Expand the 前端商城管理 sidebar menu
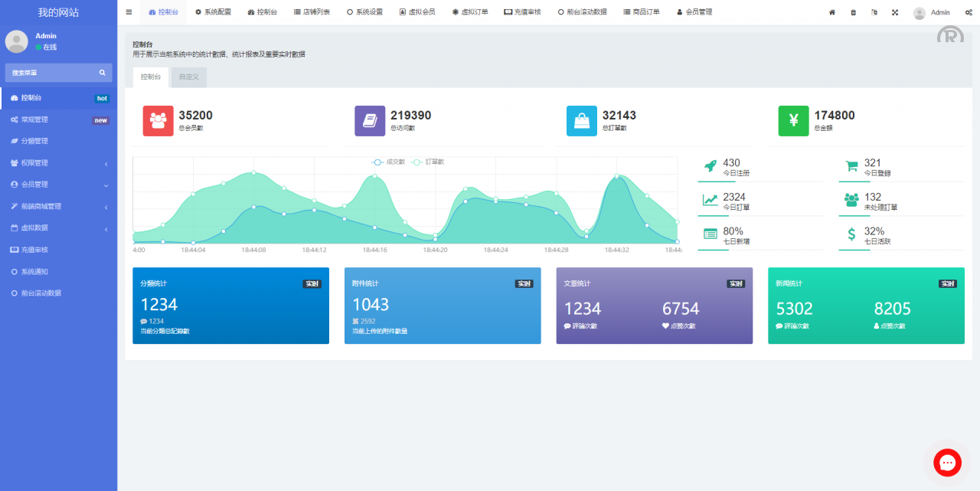This screenshot has height=491, width=980. (x=58, y=207)
